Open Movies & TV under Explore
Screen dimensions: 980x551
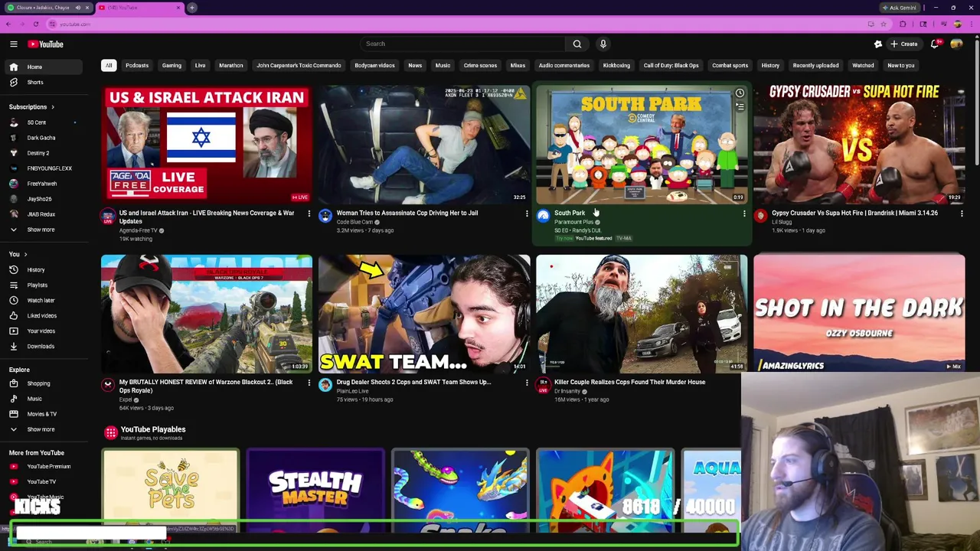[x=43, y=414]
